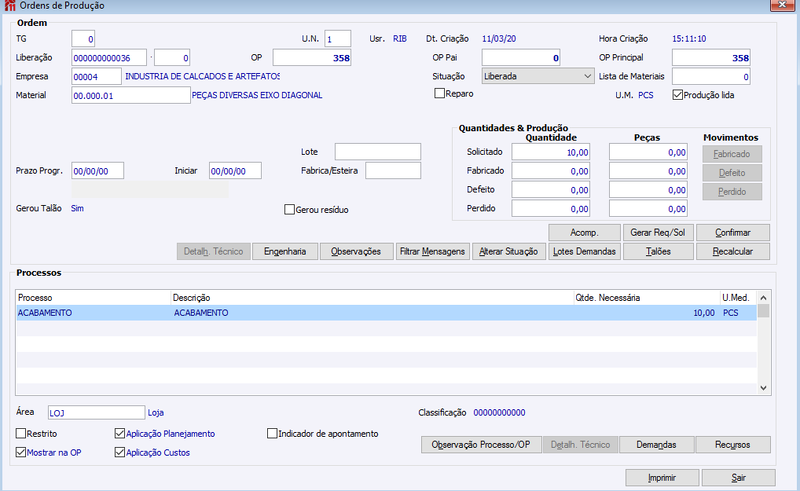
Task: Click the OP number field
Action: coord(312,58)
